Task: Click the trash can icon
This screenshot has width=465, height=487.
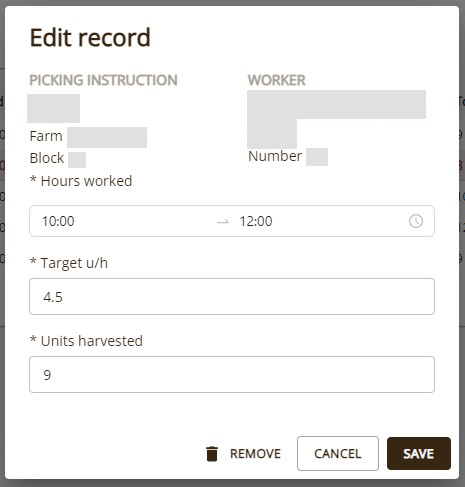Action: tap(212, 454)
